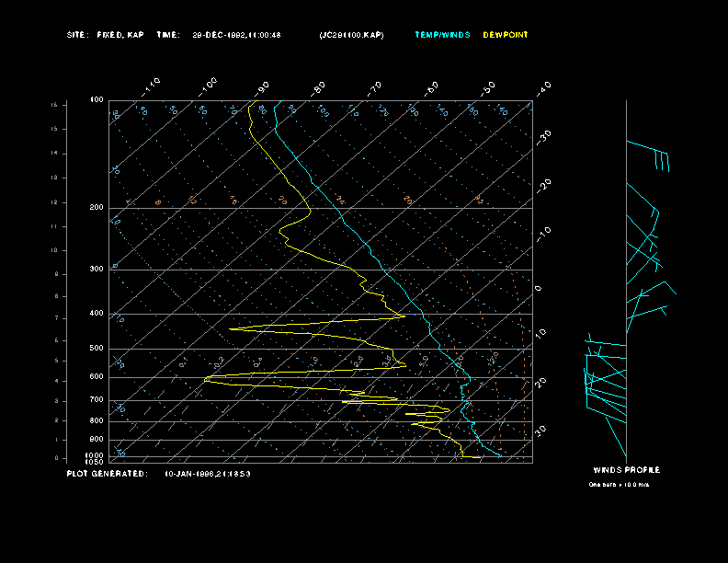
Task: Click the '14' tick on the altitude scale
Action: (55, 154)
